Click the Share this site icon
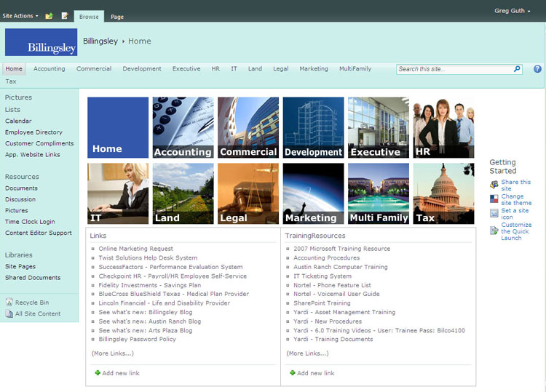The width and height of the screenshot is (546, 392). [494, 185]
